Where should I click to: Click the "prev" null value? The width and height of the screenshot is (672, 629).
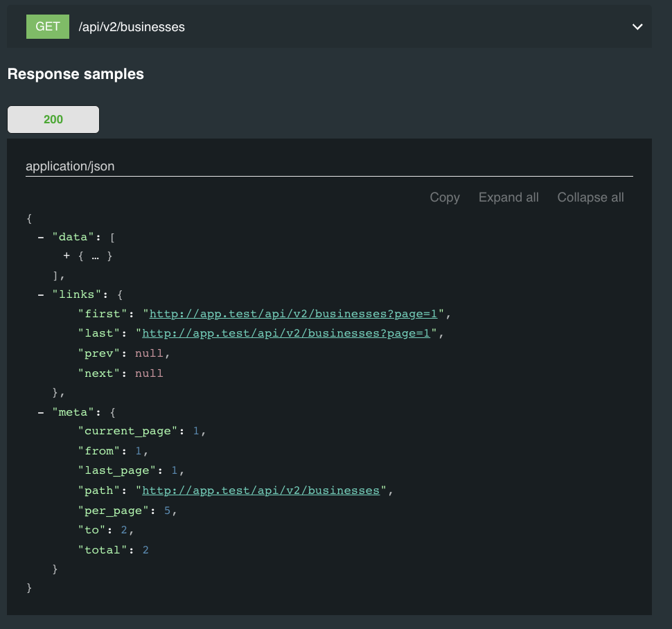tap(149, 353)
